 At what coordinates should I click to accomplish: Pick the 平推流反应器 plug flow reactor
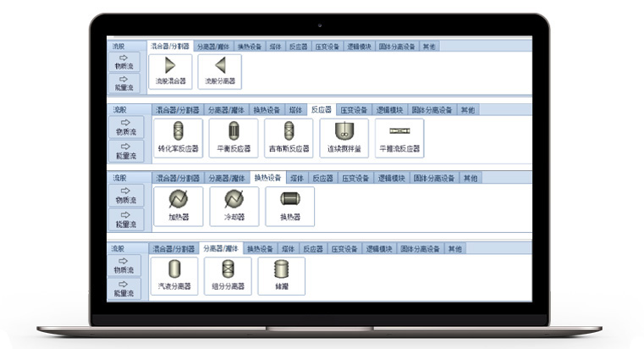click(399, 136)
